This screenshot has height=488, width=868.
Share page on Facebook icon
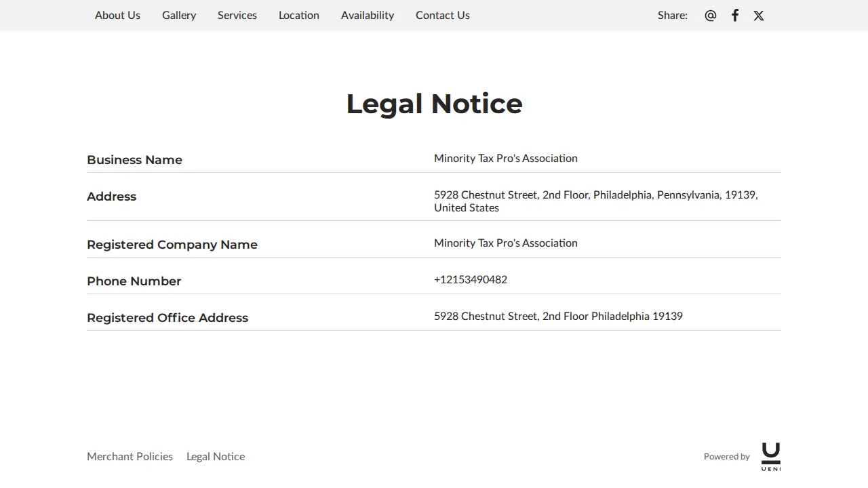735,16
